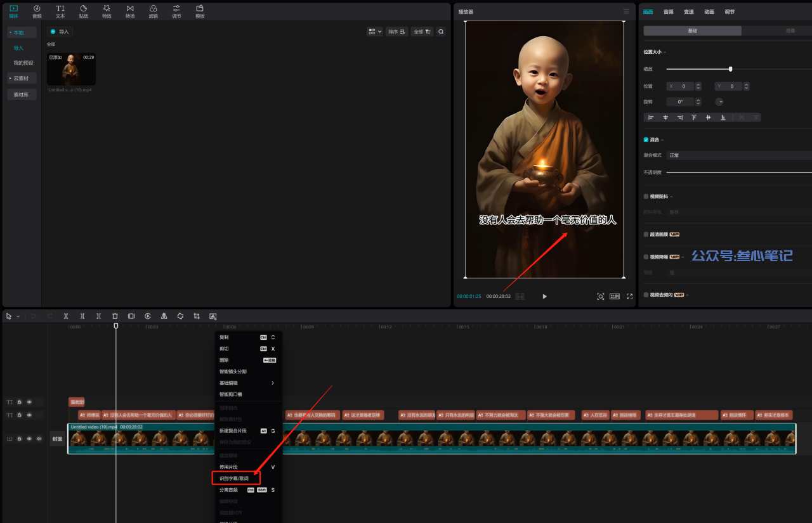Expand the 基础编辑 submenu
The image size is (812, 523).
248,383
